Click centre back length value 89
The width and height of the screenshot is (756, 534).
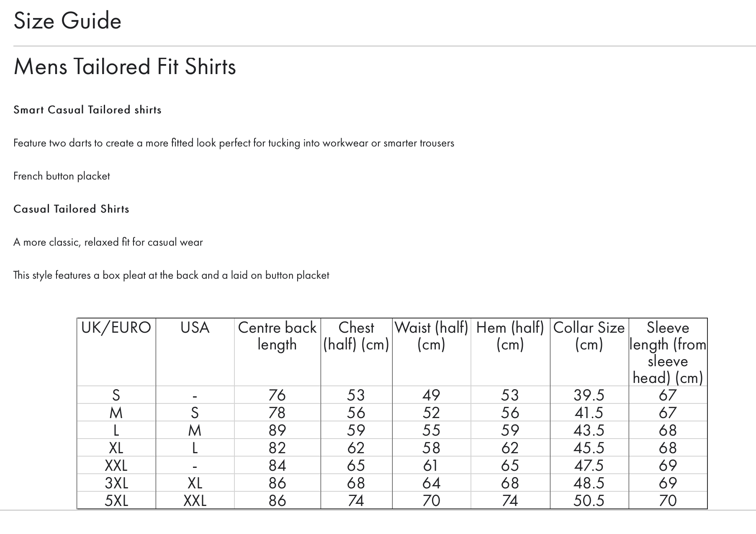(x=277, y=430)
